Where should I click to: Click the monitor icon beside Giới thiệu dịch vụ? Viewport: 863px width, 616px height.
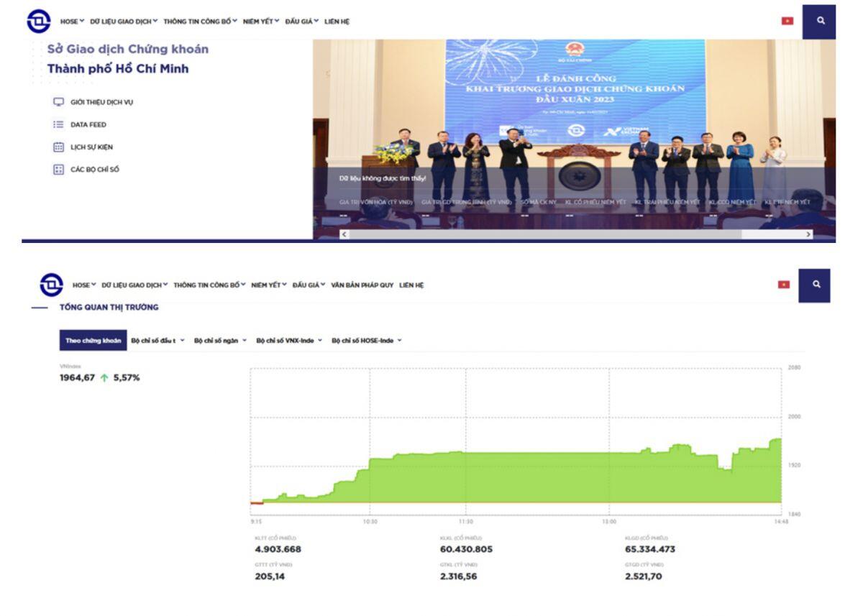59,102
